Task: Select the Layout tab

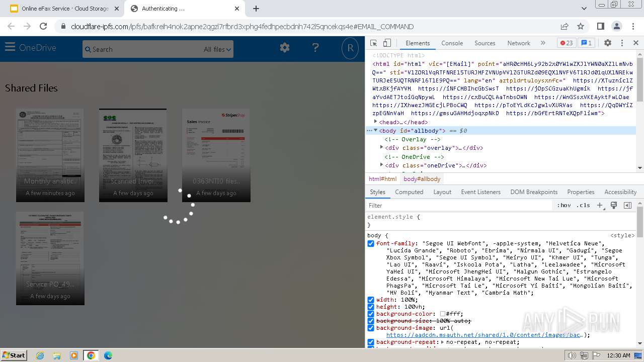Action: pyautogui.click(x=442, y=192)
